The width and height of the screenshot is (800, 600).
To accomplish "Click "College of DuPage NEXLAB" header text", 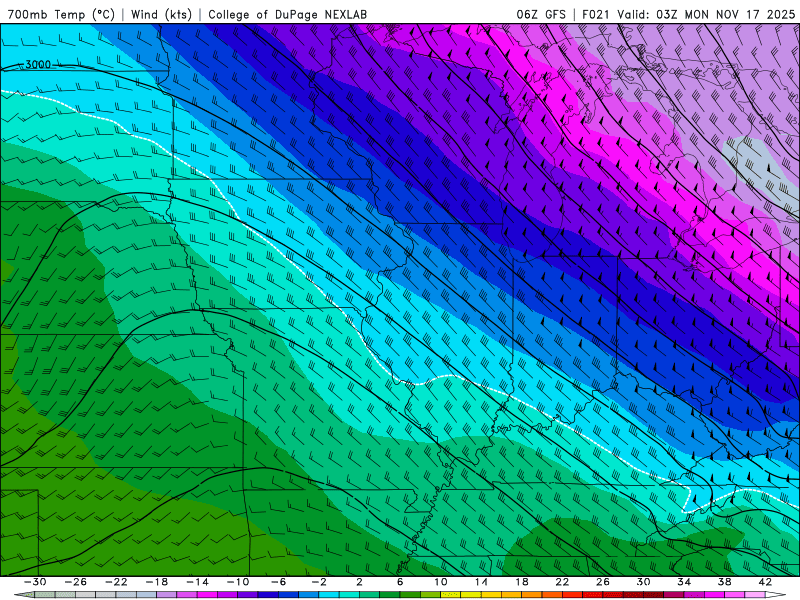I will [287, 14].
